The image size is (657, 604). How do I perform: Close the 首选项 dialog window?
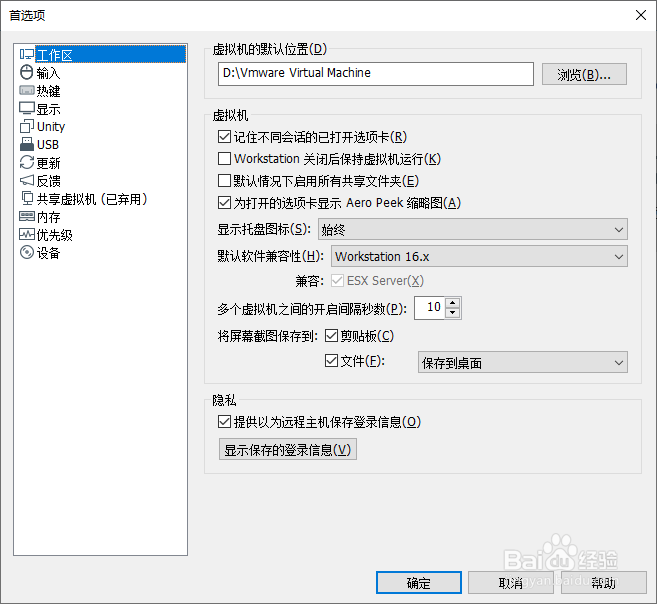pos(640,15)
